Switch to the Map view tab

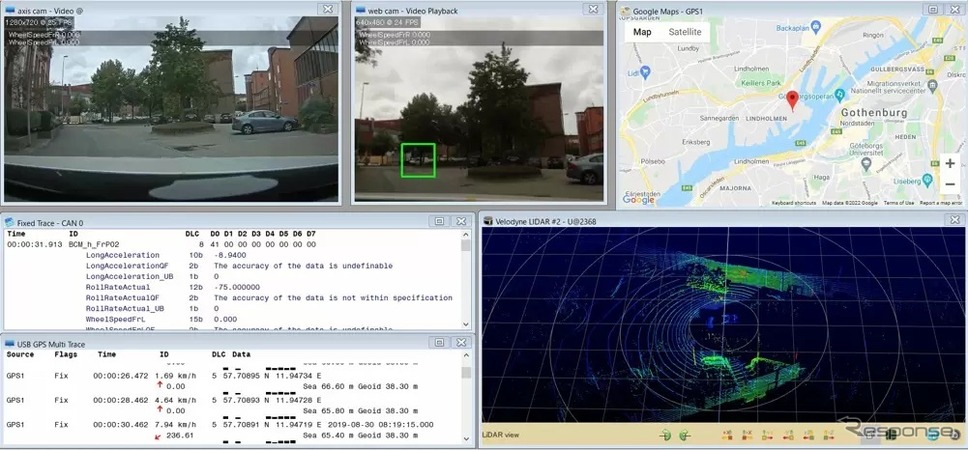tap(643, 31)
